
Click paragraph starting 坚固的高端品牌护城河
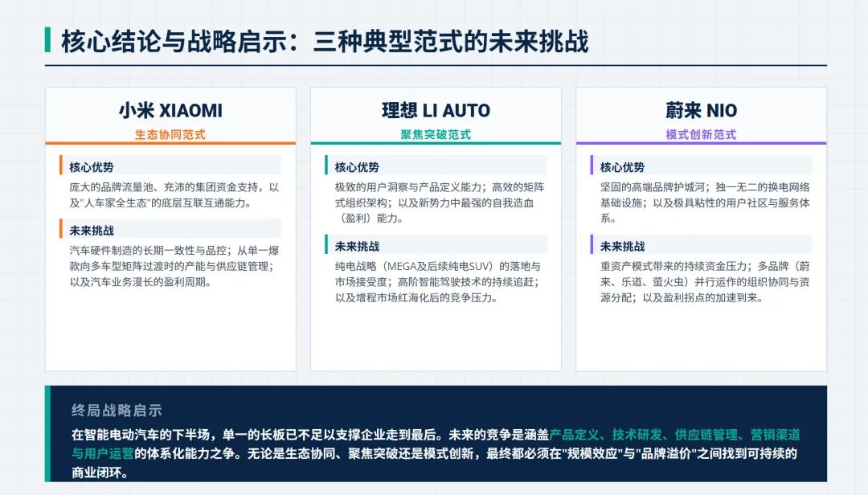point(706,202)
